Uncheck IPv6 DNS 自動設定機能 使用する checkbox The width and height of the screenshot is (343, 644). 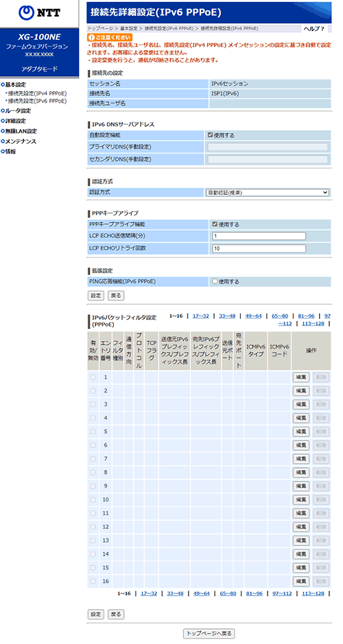pyautogui.click(x=211, y=135)
